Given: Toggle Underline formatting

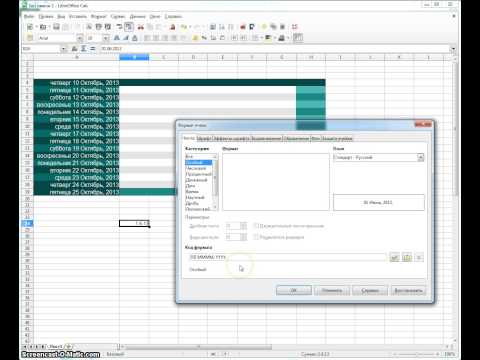Looking at the screenshot, I should point(135,38).
